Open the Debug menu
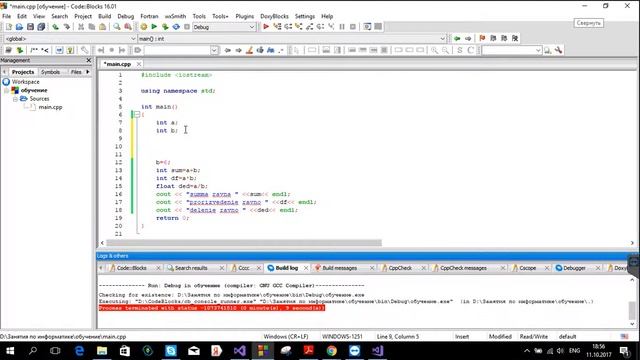The image size is (640, 360). (x=126, y=16)
